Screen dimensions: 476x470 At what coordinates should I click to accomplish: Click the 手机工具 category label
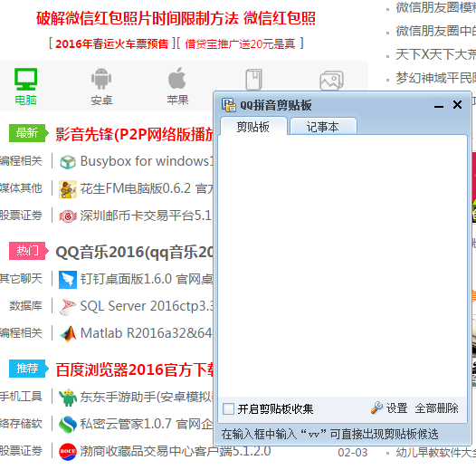tap(21, 396)
